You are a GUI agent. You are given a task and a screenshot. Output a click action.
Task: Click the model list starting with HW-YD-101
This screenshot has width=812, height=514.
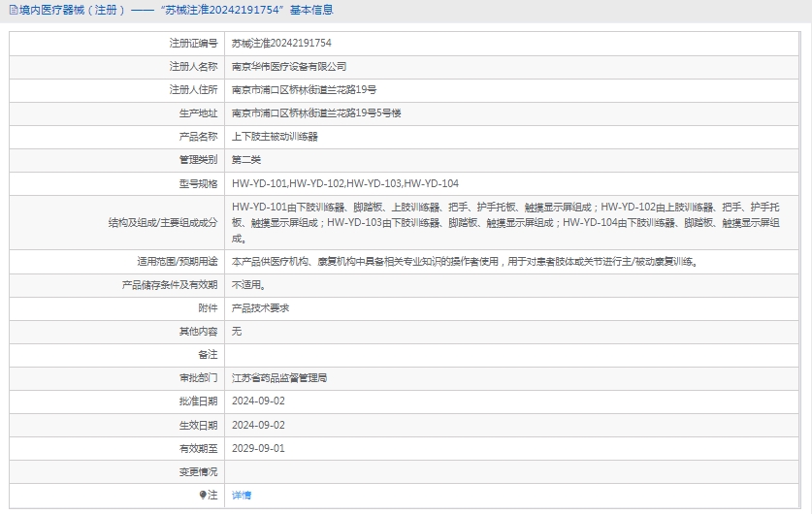tap(345, 183)
